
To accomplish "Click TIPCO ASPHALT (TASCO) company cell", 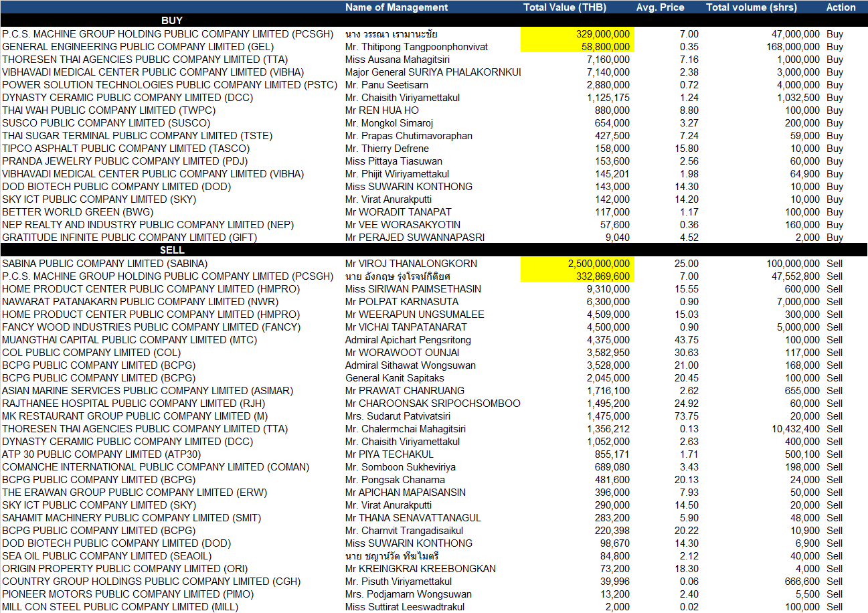I will coord(127,149).
